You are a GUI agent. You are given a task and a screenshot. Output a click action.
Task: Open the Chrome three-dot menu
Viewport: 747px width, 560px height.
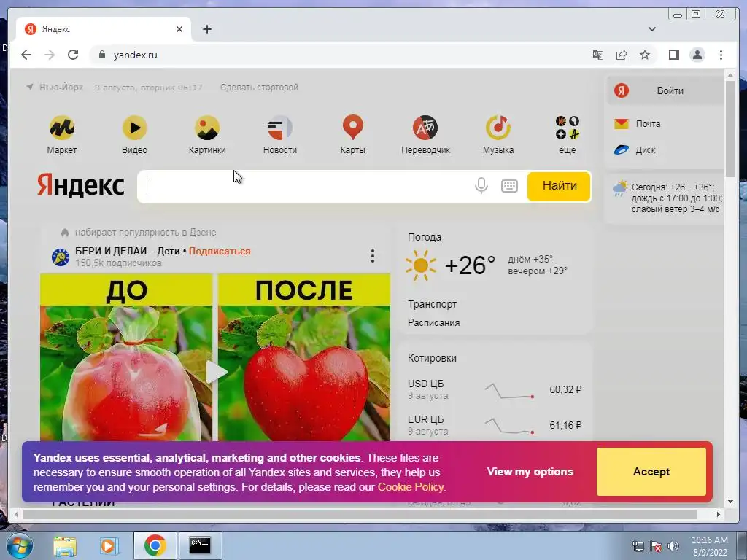coord(721,55)
